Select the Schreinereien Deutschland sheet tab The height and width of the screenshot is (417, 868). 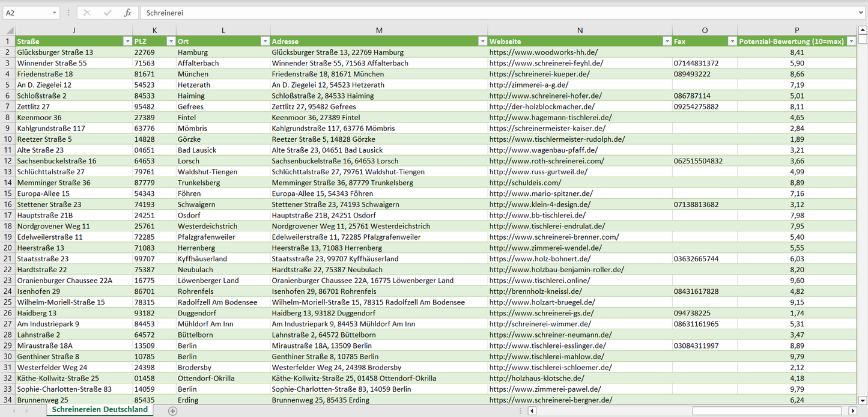[100, 410]
